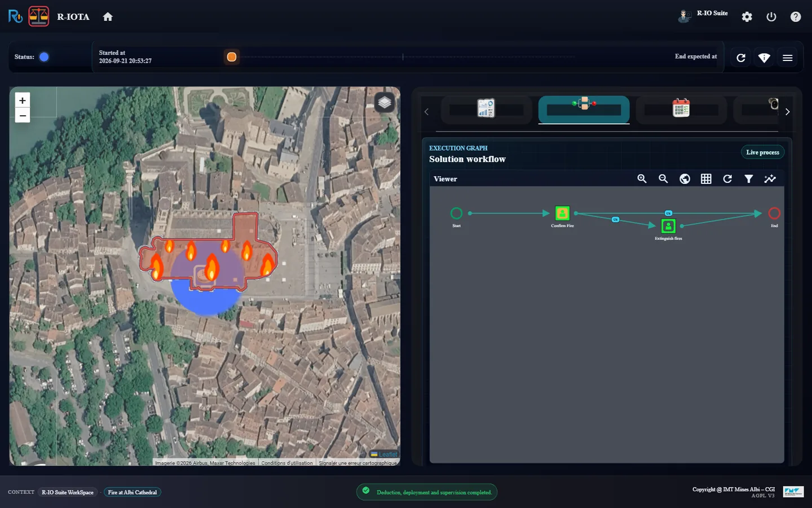This screenshot has height=508, width=812.
Task: Reload the workflow graph in Viewer toolbar
Action: tap(727, 179)
